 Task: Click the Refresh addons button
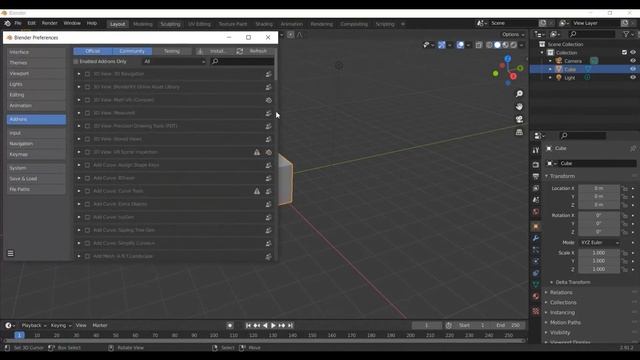click(x=253, y=51)
